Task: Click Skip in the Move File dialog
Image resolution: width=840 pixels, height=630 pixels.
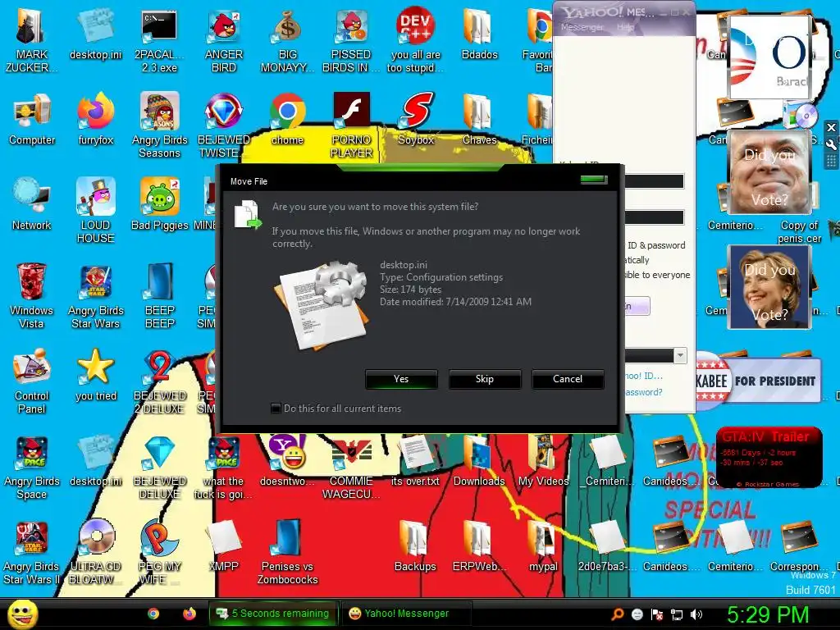Action: coord(484,379)
